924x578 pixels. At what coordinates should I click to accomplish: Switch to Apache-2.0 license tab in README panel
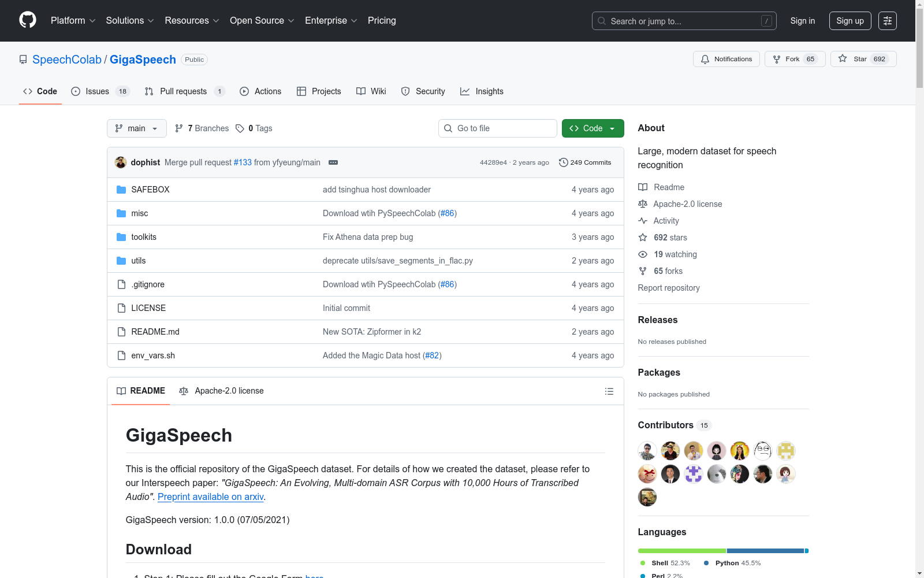221,391
